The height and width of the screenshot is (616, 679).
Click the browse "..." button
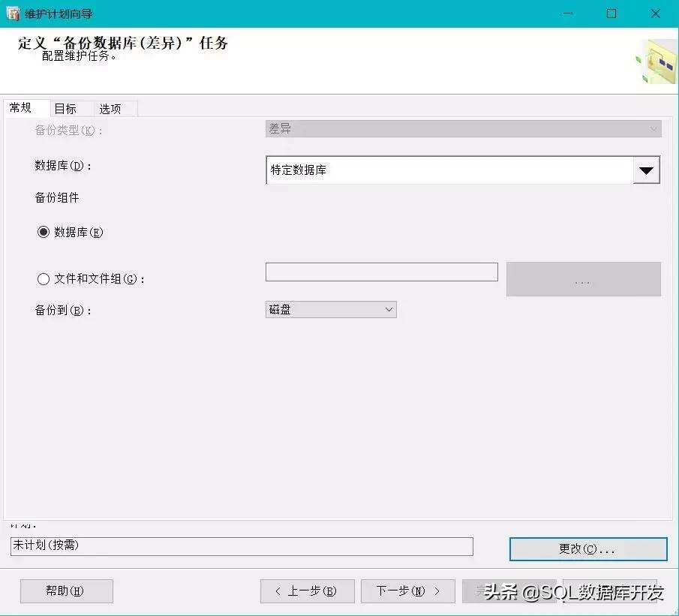coord(583,278)
